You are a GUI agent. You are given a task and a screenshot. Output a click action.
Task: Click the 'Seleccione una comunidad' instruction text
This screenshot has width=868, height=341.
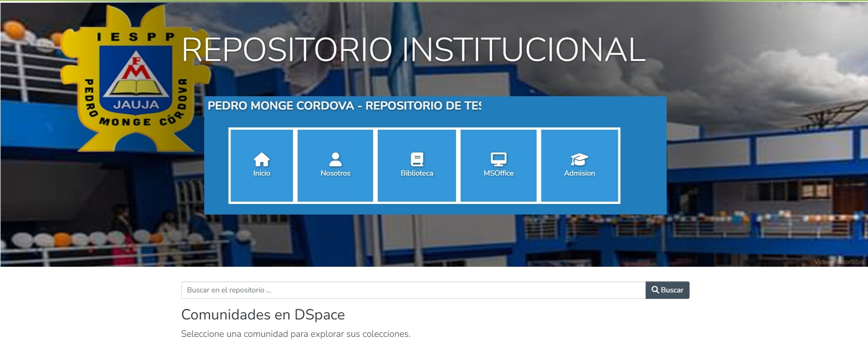pos(295,334)
